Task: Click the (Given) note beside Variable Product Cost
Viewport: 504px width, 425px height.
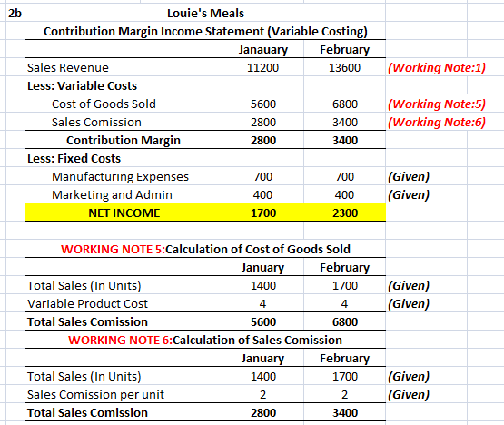Action: coord(409,304)
